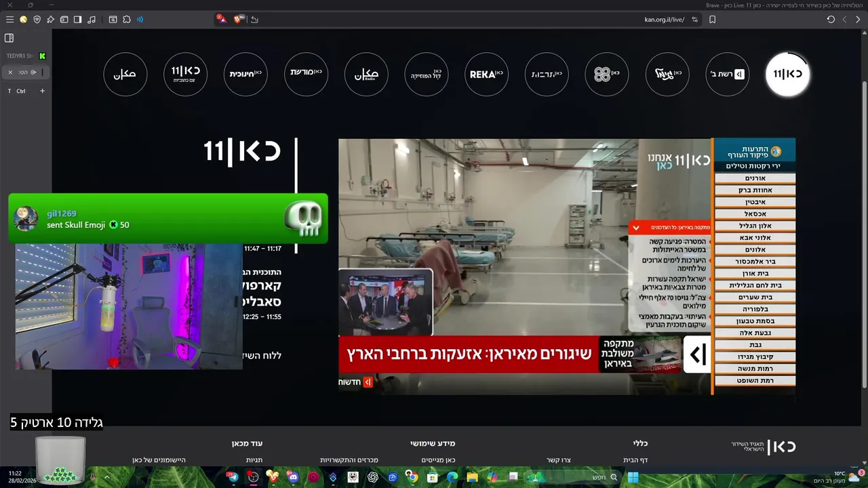868x488 pixels.
Task: Select the Kan Hinuchit channel circle
Action: pos(245,74)
